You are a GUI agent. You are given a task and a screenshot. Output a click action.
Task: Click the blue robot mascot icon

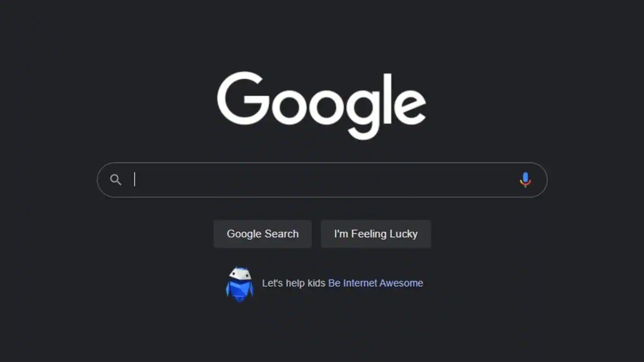point(240,285)
